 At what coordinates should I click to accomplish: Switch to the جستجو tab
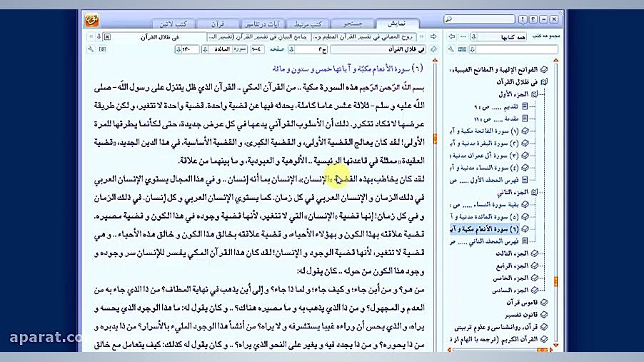coord(353,24)
